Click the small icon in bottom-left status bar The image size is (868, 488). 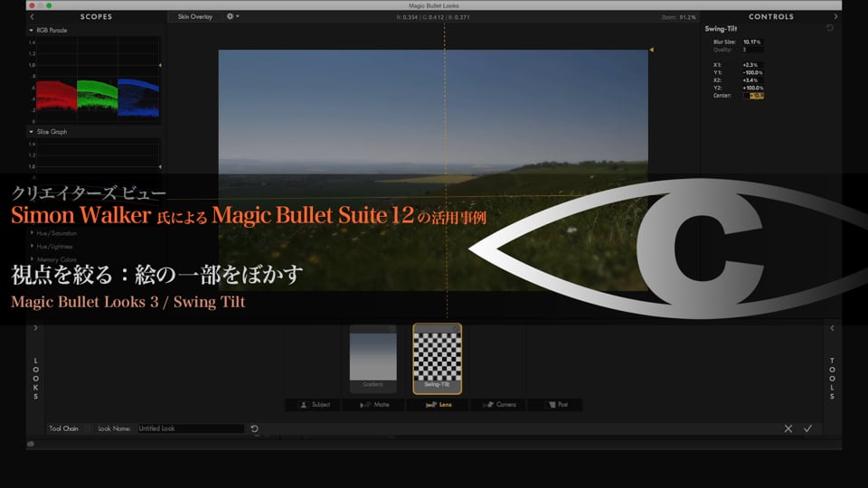[31, 444]
